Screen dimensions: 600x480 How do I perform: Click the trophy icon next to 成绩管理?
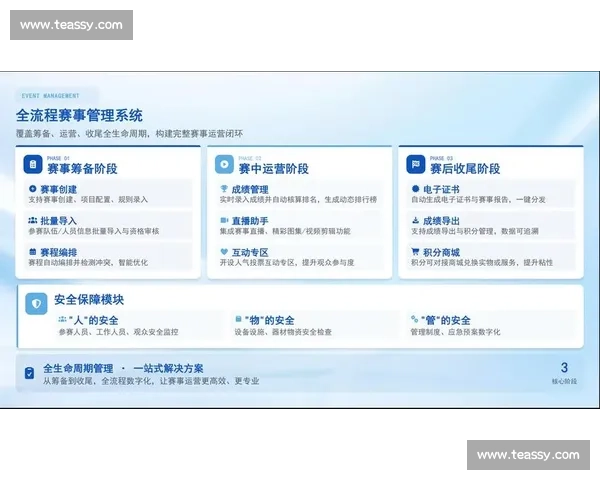click(x=224, y=189)
